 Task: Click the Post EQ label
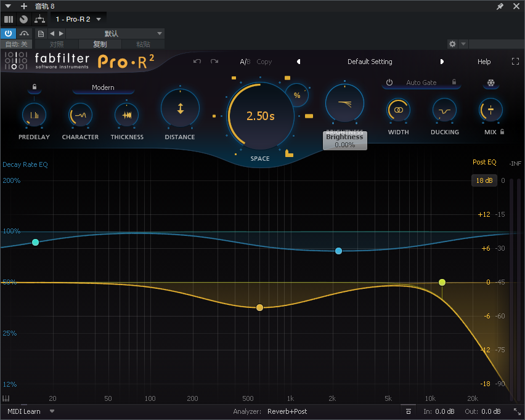pos(484,162)
